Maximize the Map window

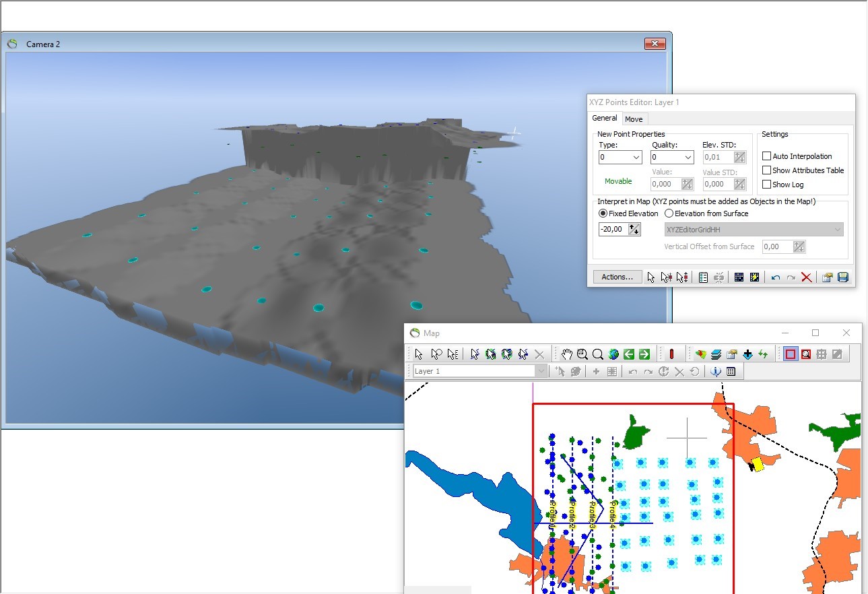click(x=815, y=333)
